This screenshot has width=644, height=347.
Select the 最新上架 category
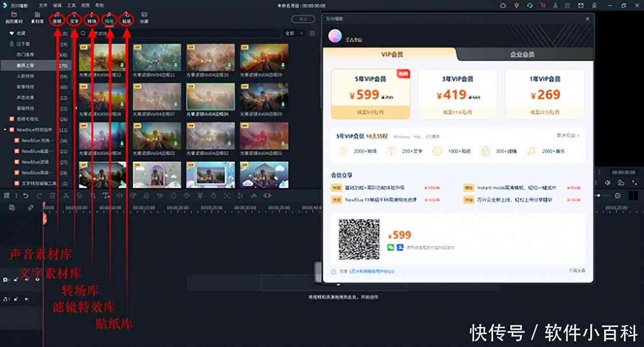[x=36, y=65]
